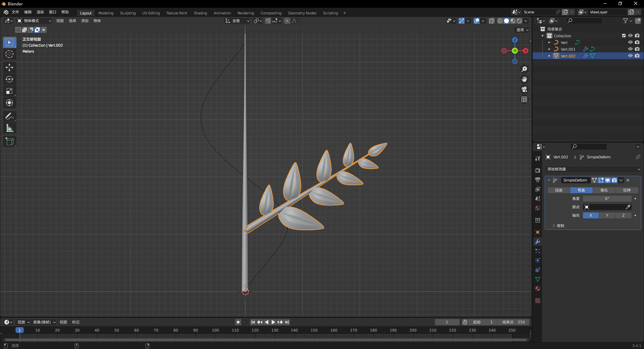Click the play animation button
Image resolution: width=644 pixels, height=349 pixels.
pyautogui.click(x=273, y=322)
